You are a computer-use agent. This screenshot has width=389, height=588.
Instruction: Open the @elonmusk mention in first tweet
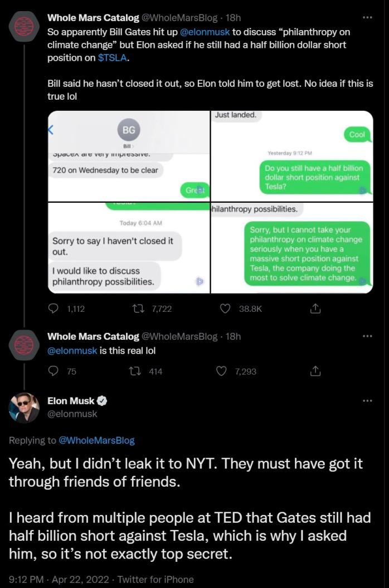205,32
